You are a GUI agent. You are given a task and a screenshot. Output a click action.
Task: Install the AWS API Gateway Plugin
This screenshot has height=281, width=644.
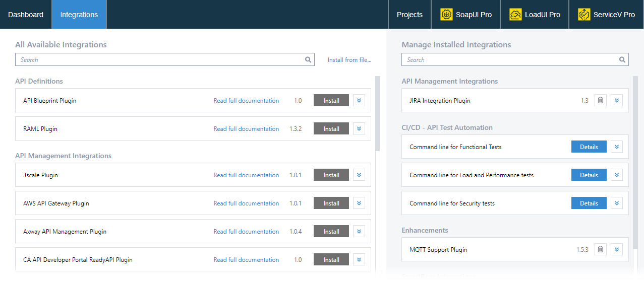331,203
